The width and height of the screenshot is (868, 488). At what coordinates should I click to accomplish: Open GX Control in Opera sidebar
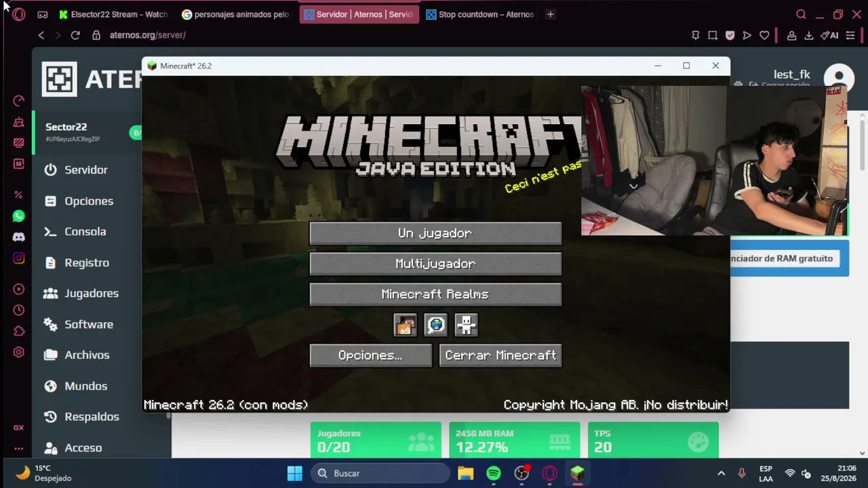coord(19,101)
